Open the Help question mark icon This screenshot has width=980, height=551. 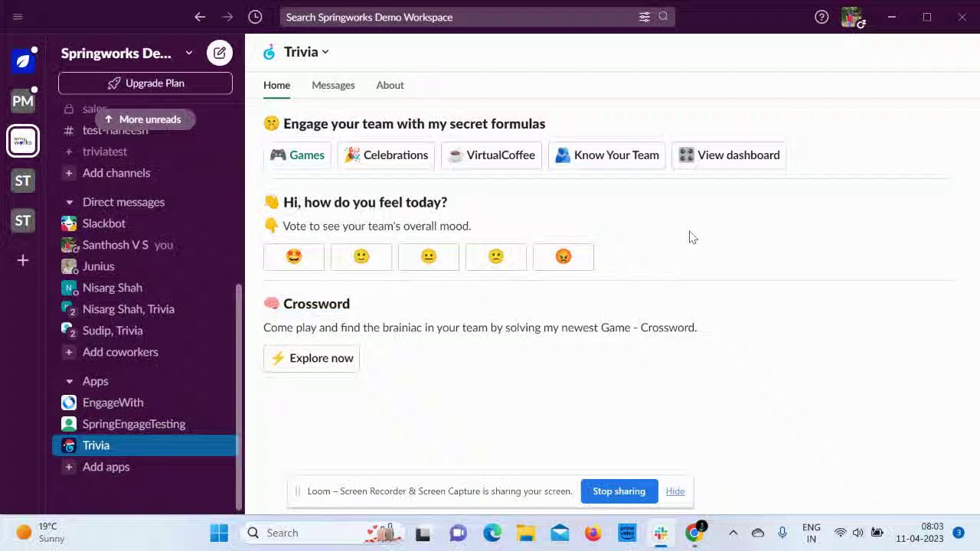(x=822, y=17)
